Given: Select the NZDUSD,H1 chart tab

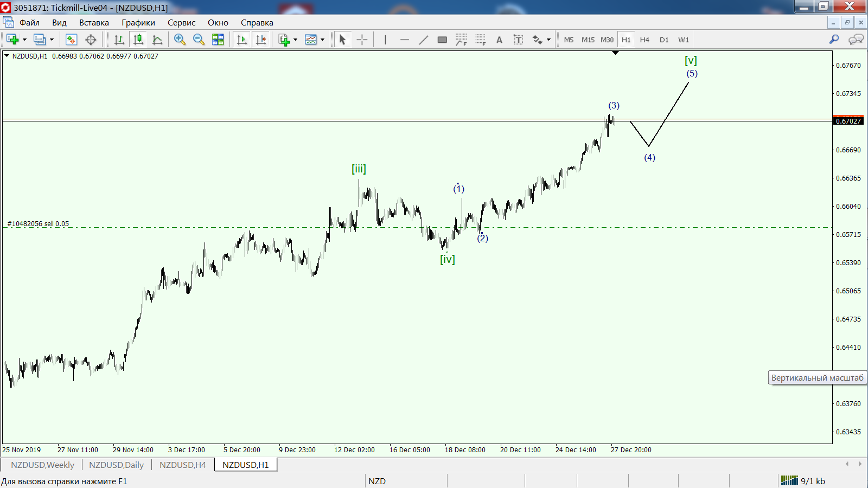Looking at the screenshot, I should pos(246,465).
